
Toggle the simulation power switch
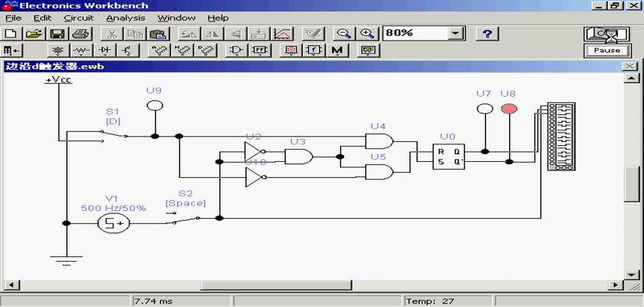click(606, 35)
